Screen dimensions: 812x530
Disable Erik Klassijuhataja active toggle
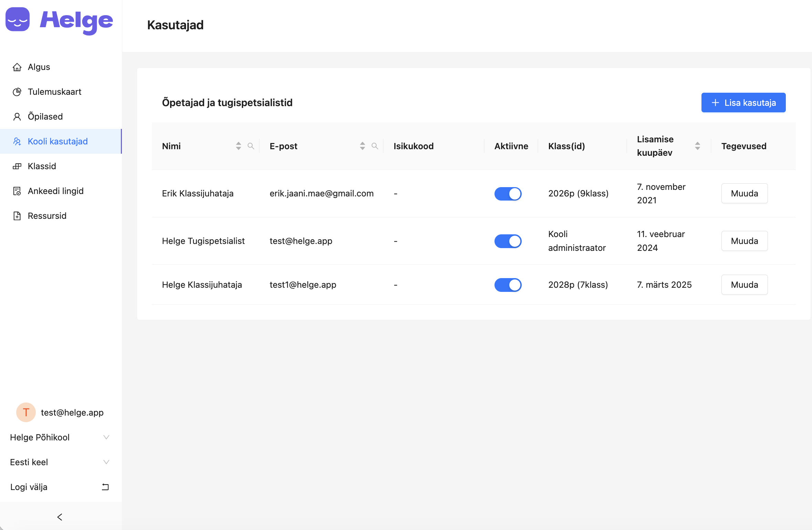[x=508, y=194]
